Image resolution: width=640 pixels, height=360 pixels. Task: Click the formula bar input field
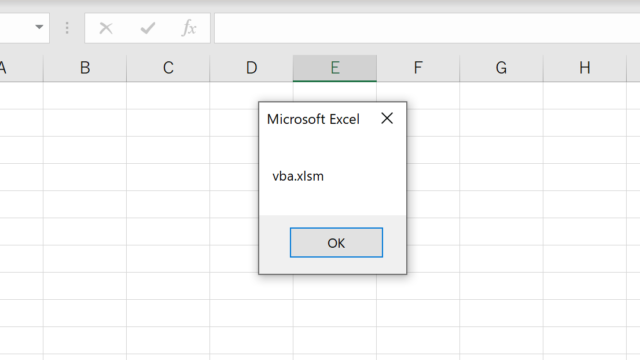pos(427,28)
